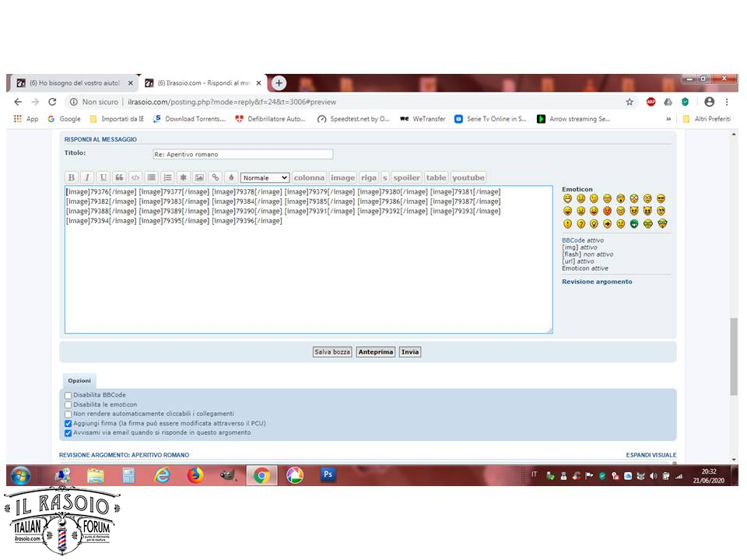The image size is (747, 560).
Task: Reload the page in Chrome
Action: [52, 102]
